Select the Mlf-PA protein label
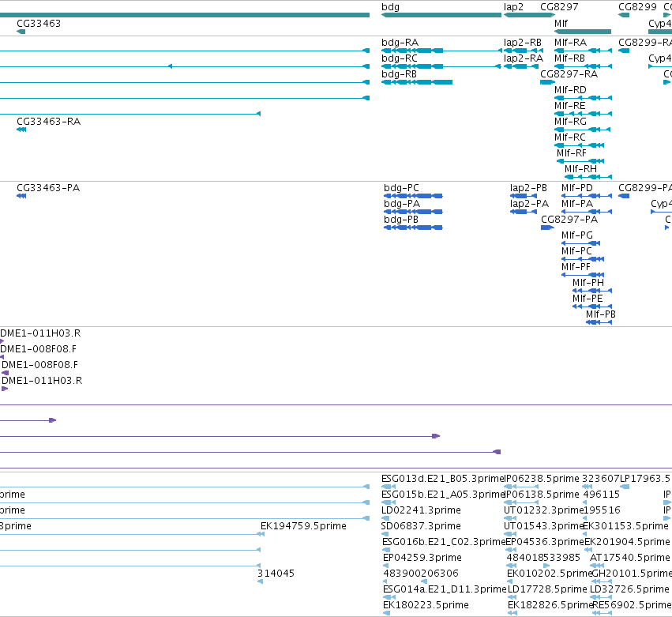The image size is (672, 617). (x=577, y=204)
